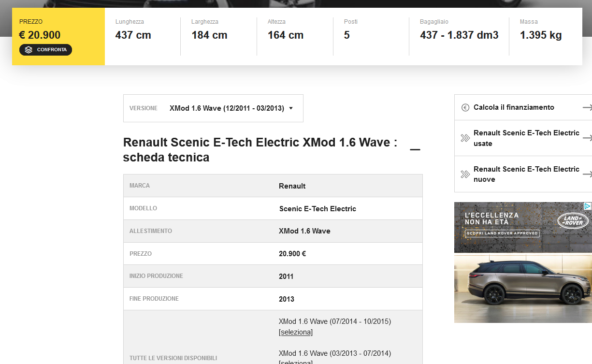
Task: Collapse the scheda tecnica section with the dash icon
Action: 415,150
